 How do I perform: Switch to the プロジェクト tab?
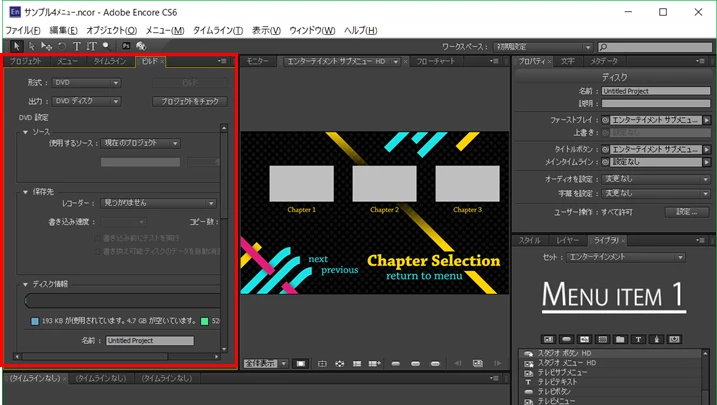click(x=25, y=61)
